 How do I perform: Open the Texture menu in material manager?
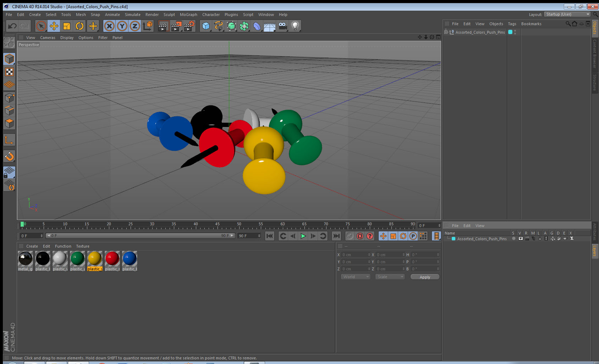83,246
